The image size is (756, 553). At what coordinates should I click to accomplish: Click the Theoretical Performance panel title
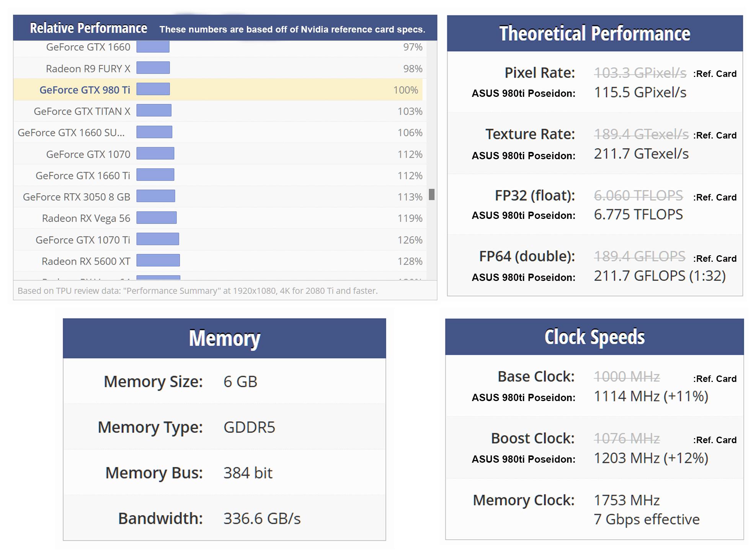(x=594, y=34)
